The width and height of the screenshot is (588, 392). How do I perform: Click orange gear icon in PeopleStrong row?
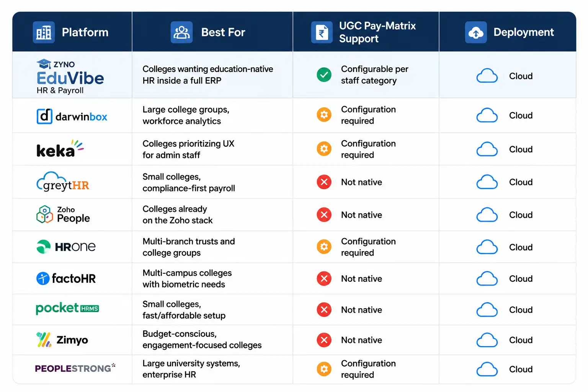(324, 369)
